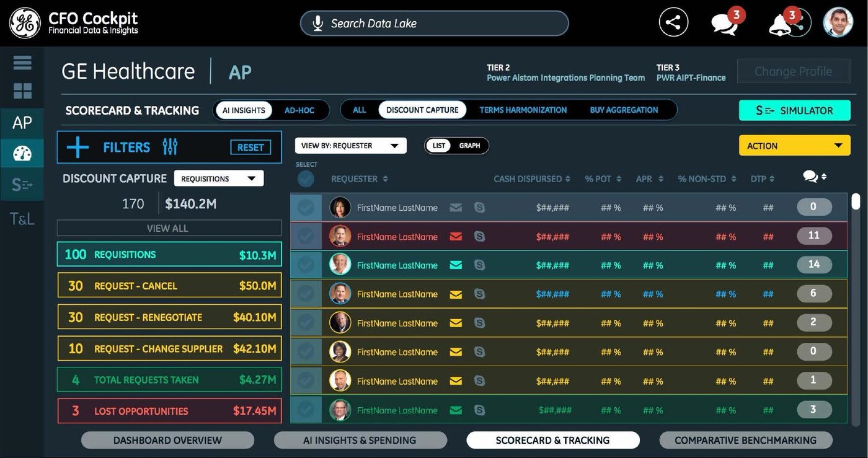
Task: Click the Reset filters button
Action: click(250, 147)
